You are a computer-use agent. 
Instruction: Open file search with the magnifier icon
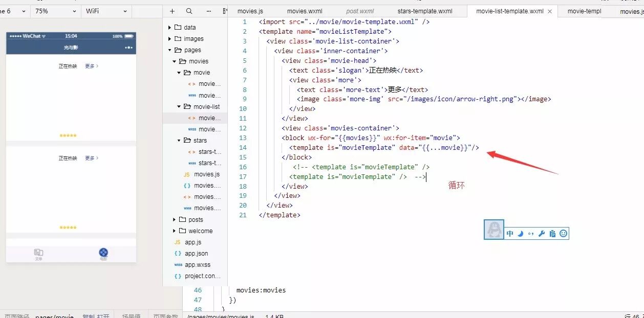point(189,11)
